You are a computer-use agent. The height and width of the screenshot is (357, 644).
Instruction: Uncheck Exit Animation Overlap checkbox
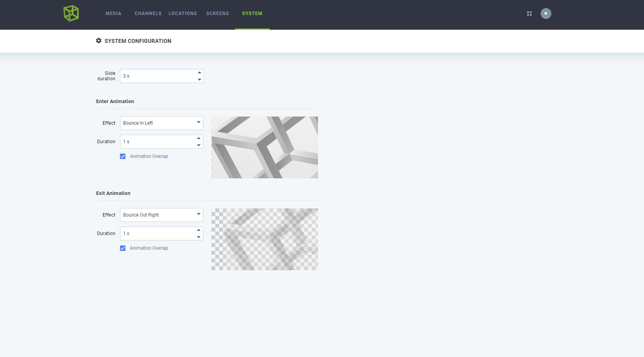[123, 248]
